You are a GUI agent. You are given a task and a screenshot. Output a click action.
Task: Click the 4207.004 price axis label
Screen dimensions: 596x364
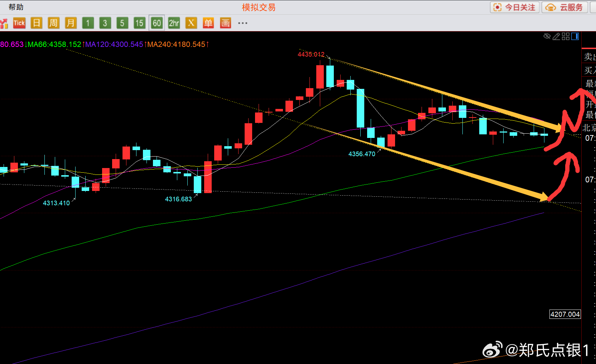(565, 314)
